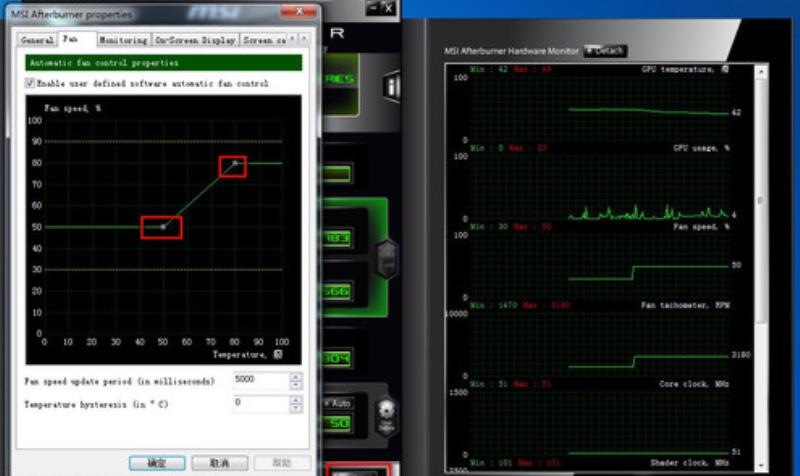Click the Shader clock, MHz graph label
Screen dimensions: 800x476
[x=689, y=463]
